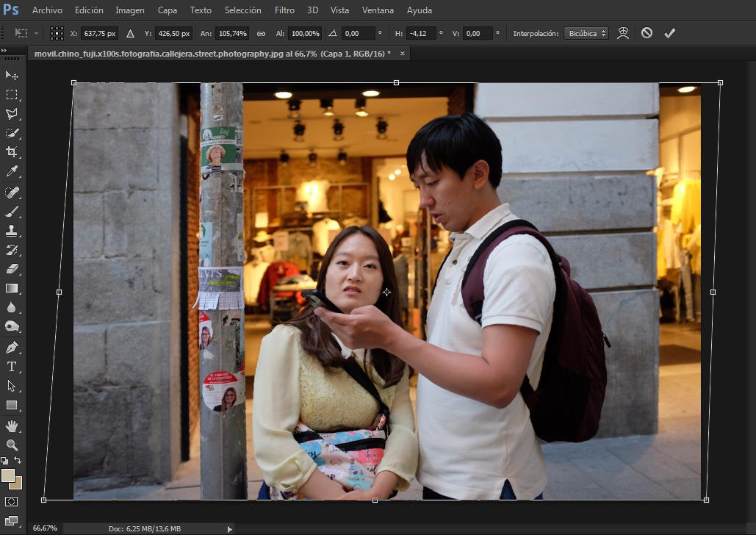Toggle Quick Mask mode

tap(12, 502)
